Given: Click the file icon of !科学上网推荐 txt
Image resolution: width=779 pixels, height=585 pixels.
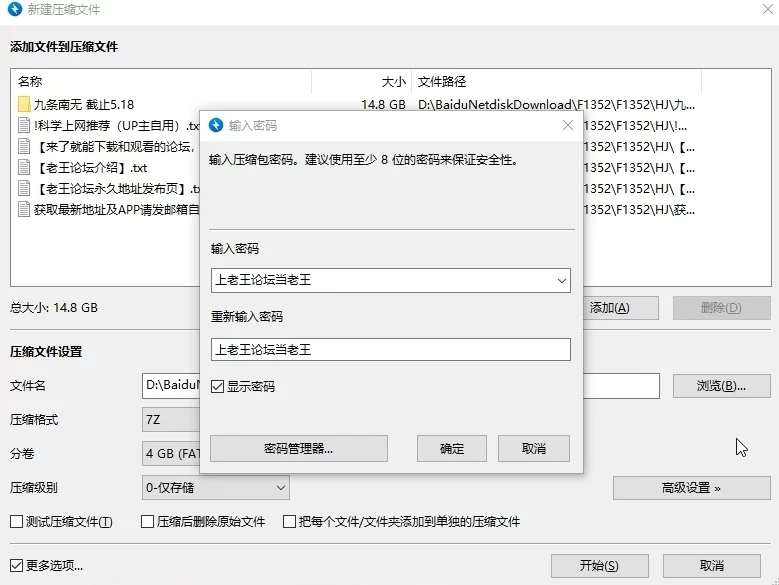Looking at the screenshot, I should pos(24,125).
